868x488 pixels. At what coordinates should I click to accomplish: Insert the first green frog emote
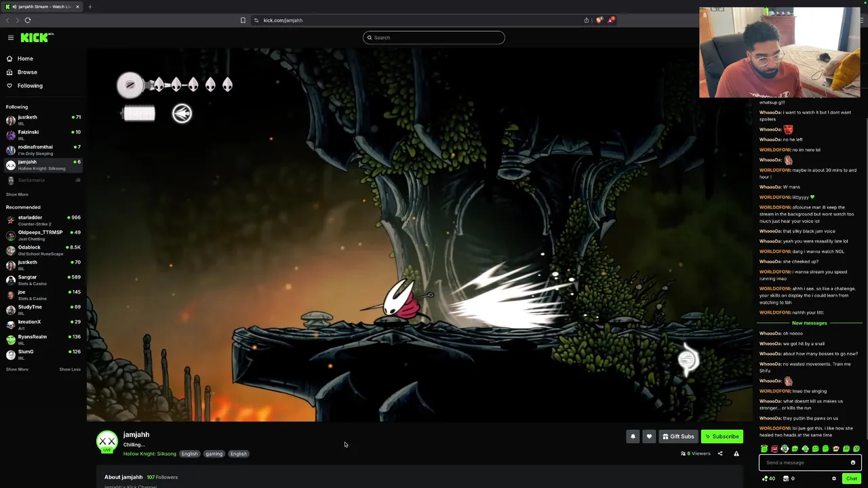pos(764,449)
